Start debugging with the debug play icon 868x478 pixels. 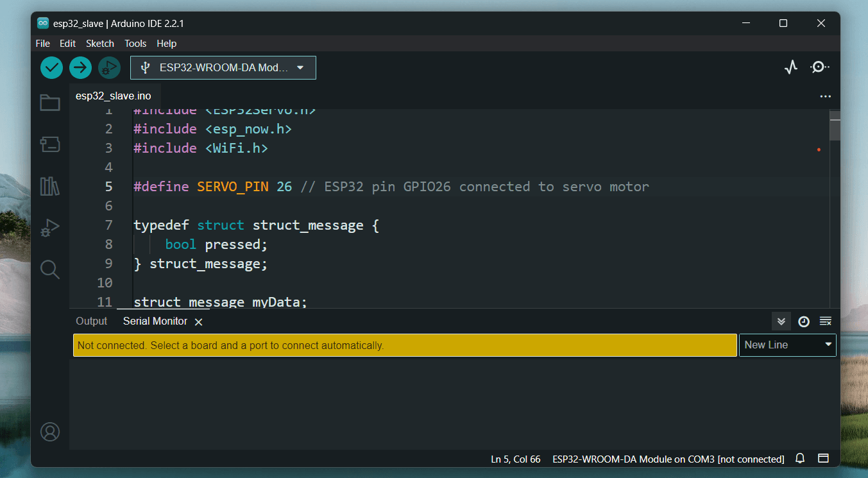click(109, 67)
